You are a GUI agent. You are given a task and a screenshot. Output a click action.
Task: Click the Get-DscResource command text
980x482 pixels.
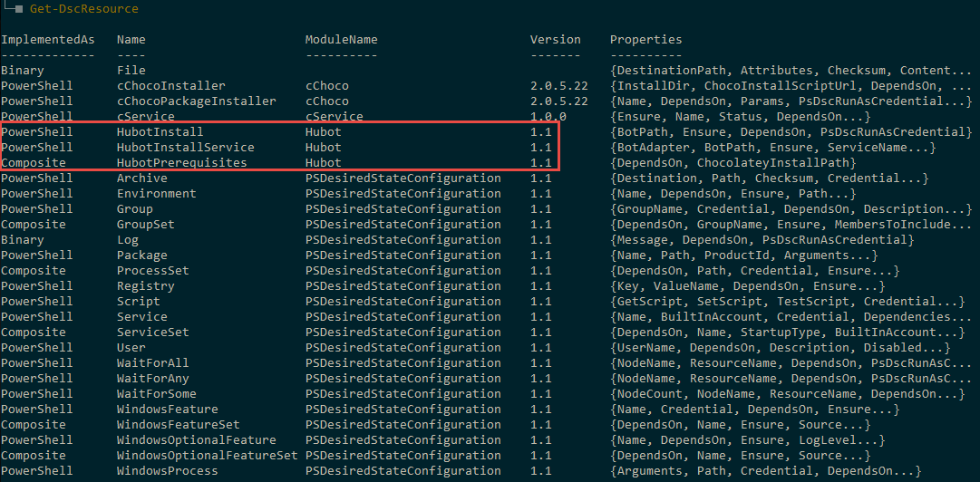[85, 9]
